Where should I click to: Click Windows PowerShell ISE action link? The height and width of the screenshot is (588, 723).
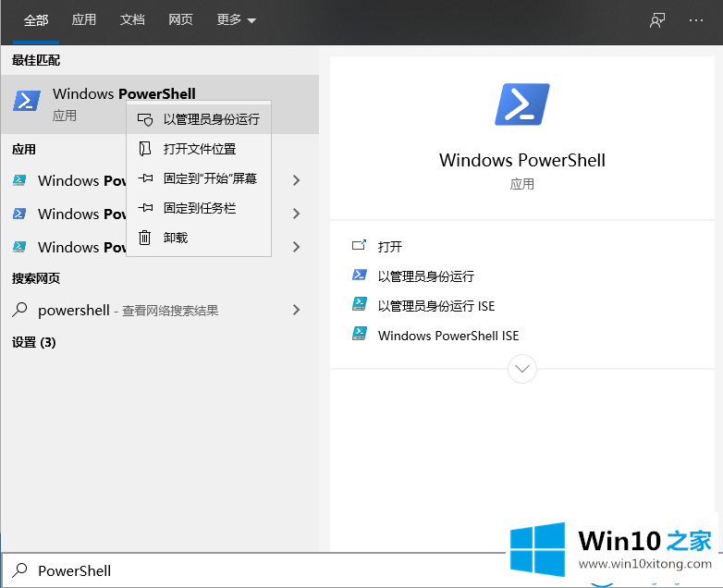coord(448,336)
